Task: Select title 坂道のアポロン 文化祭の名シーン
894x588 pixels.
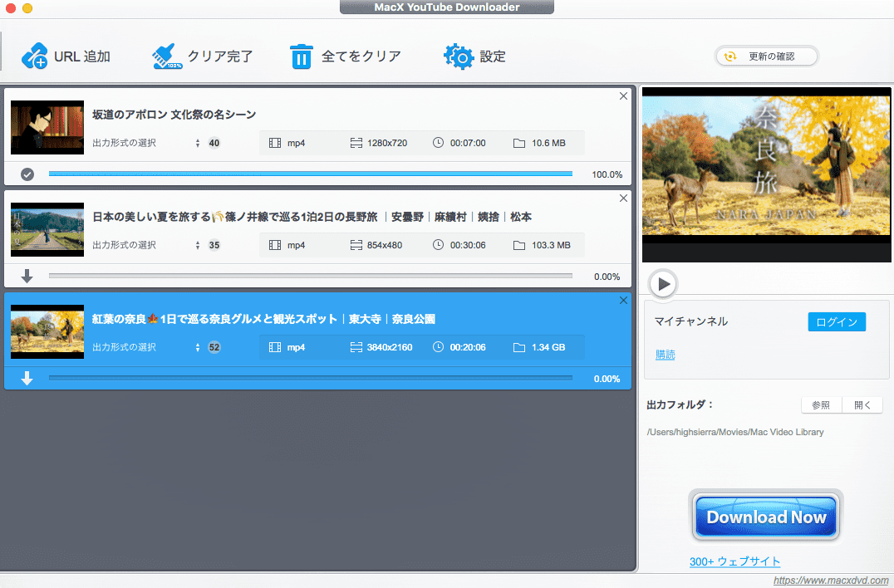Action: point(174,115)
